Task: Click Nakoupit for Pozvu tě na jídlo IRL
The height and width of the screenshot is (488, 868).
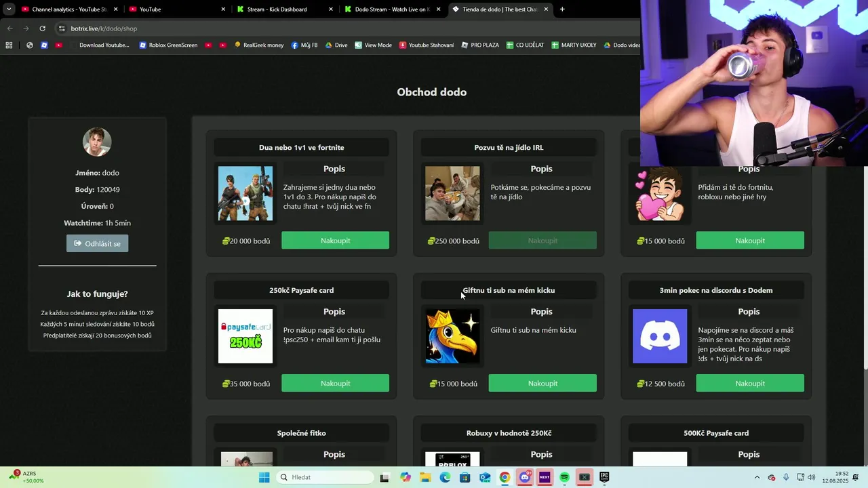Action: (x=542, y=241)
